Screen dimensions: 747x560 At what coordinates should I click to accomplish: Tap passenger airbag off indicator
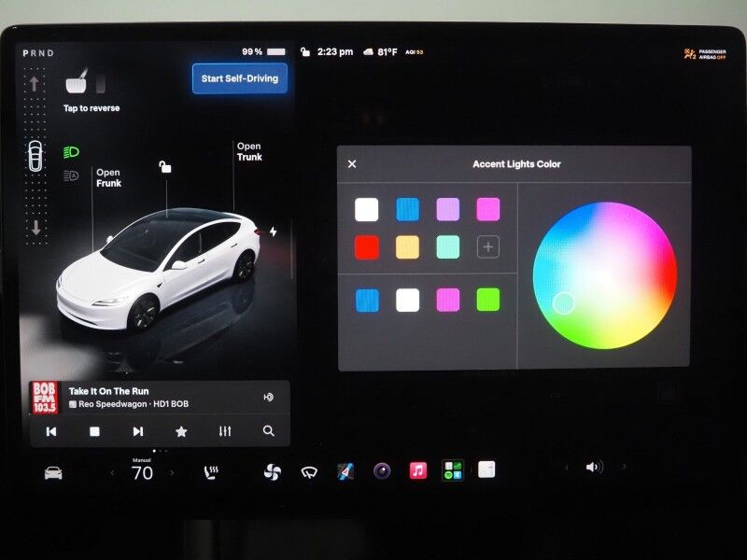(705, 54)
